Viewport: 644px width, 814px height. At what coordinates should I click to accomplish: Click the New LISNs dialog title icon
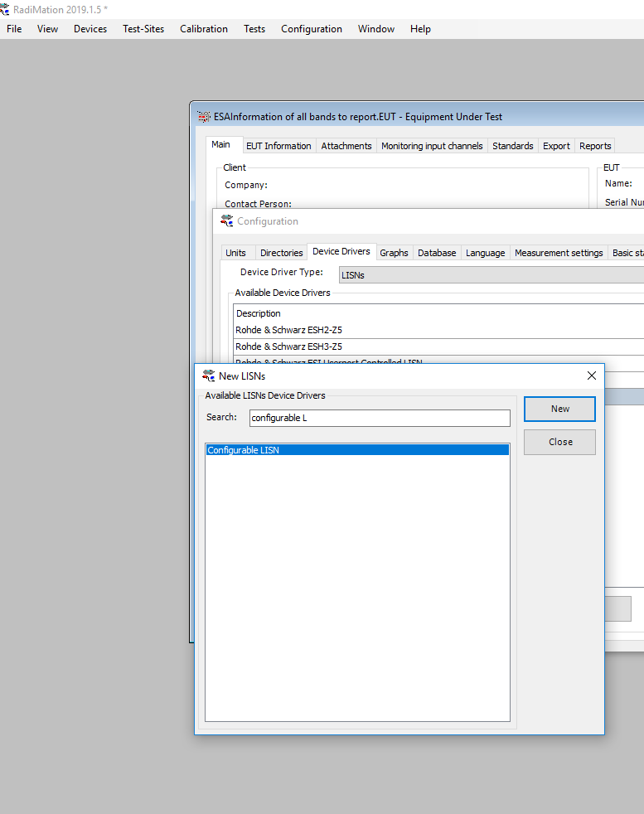click(209, 376)
